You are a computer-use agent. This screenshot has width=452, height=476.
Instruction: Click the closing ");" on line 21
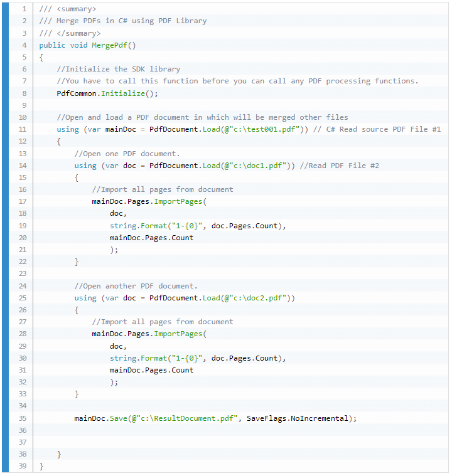coord(114,250)
